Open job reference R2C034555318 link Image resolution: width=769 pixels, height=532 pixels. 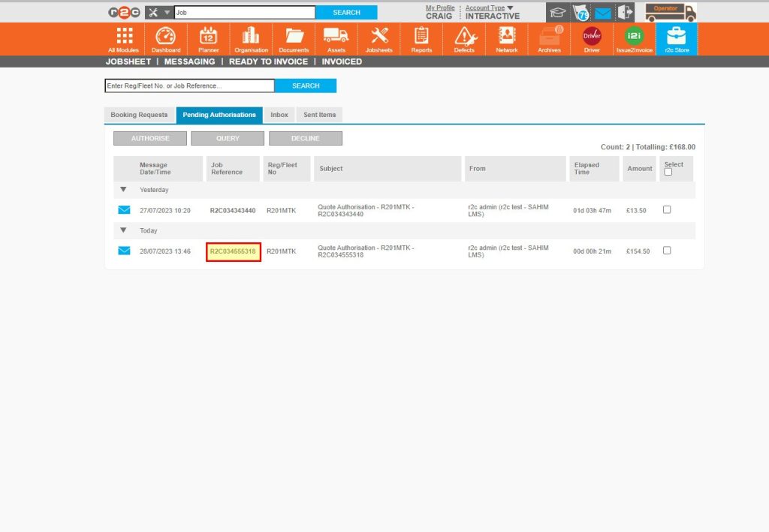coord(233,251)
